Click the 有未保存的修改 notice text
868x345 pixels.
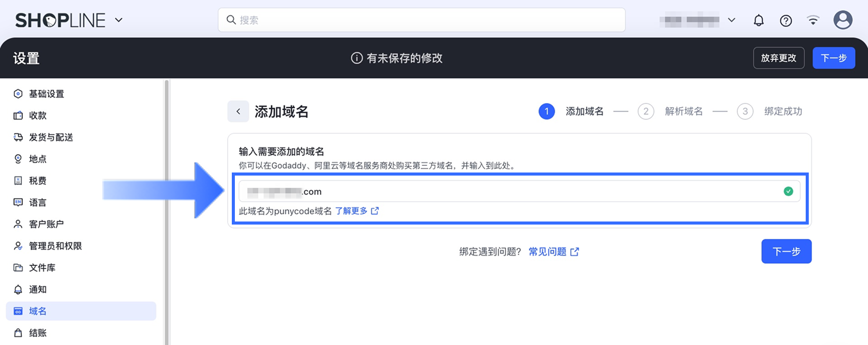tap(404, 58)
